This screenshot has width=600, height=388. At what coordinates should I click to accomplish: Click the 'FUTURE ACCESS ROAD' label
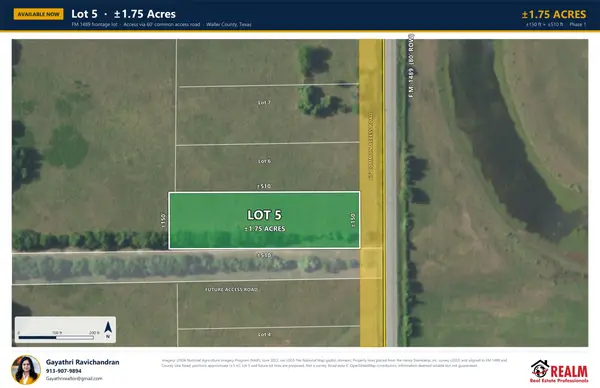pyautogui.click(x=232, y=290)
